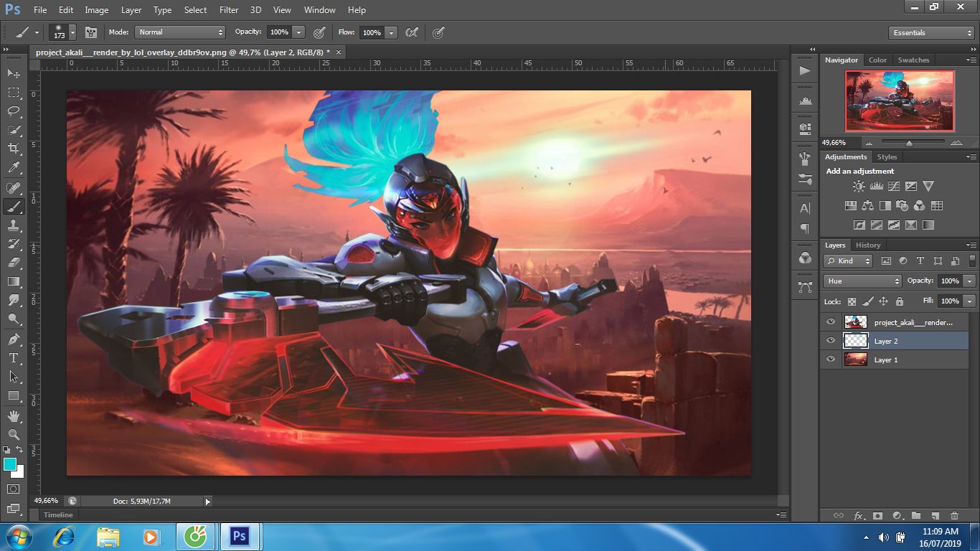Screen dimensions: 980x551
Task: Delete layer with the trash icon
Action: coord(954,515)
